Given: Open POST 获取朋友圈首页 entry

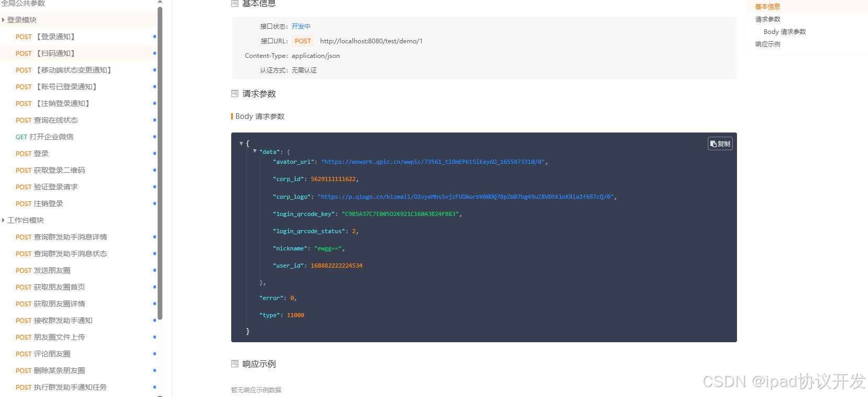Looking at the screenshot, I should 78,287.
